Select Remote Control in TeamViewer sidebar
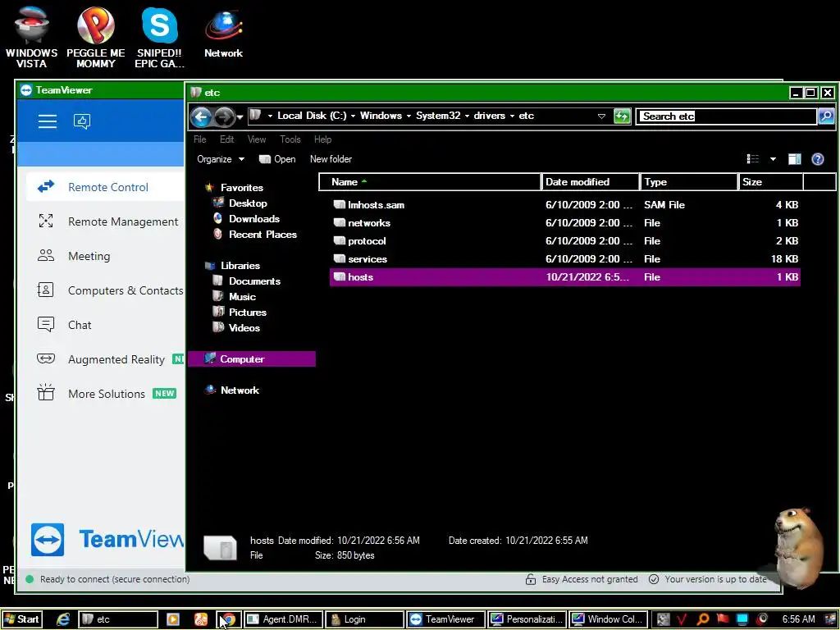Image resolution: width=840 pixels, height=630 pixels. pos(105,187)
